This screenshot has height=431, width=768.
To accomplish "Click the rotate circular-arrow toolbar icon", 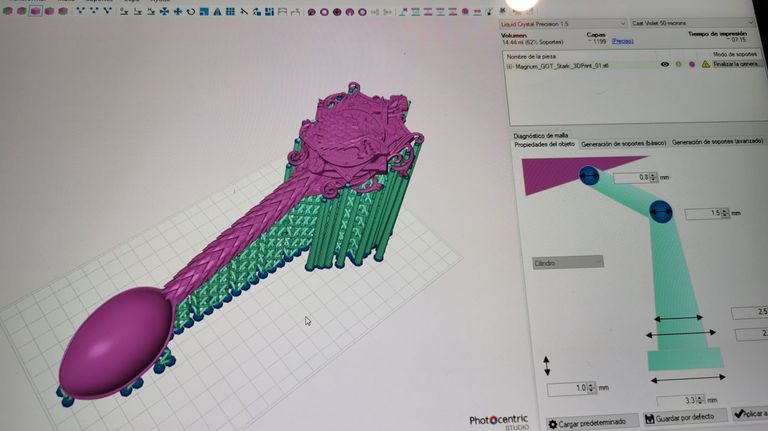I will pos(191,11).
